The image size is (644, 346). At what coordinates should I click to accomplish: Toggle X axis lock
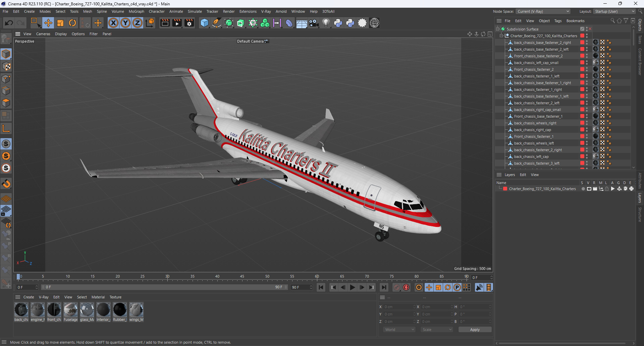pos(113,23)
